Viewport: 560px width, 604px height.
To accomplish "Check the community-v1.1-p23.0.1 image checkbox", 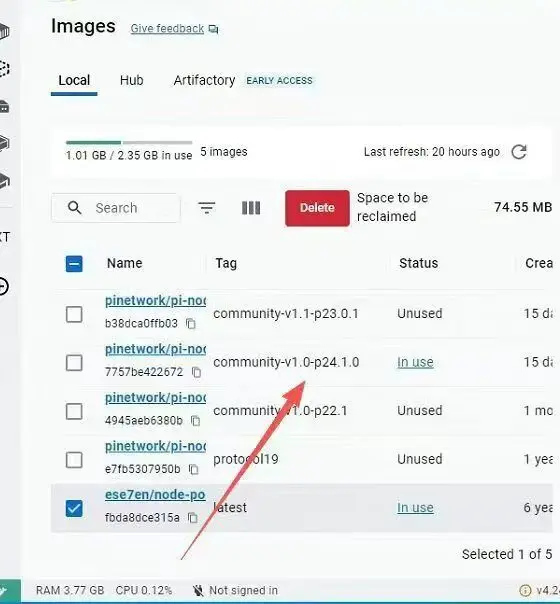I will tap(74, 314).
